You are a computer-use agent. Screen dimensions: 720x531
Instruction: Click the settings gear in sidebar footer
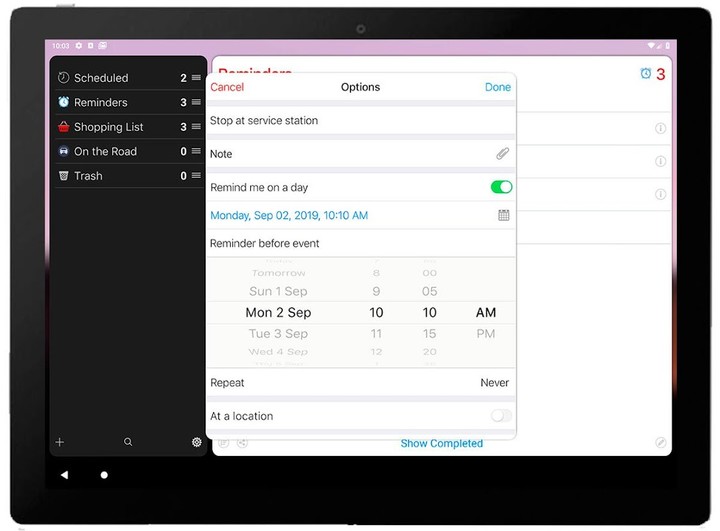coord(196,442)
